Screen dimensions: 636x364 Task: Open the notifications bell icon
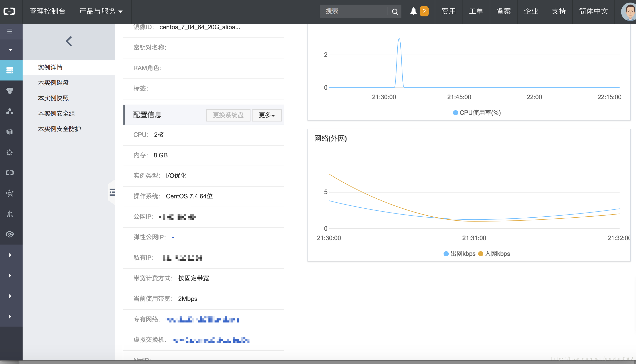click(x=413, y=11)
